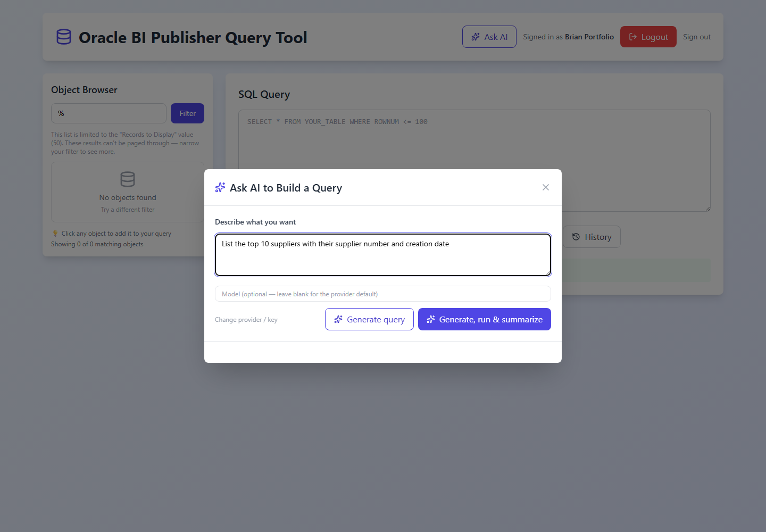Click the 'Ask AI to Build a Query' title
Screen dimensions: 766x532
tap(286, 188)
